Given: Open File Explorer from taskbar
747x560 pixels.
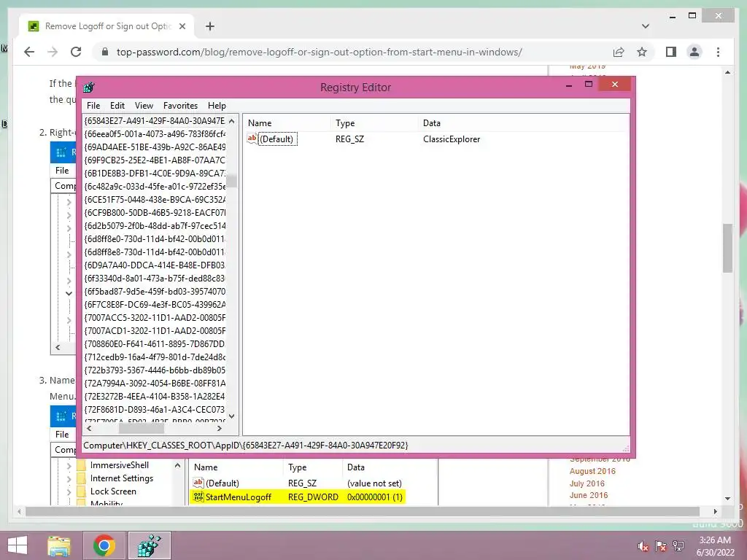Looking at the screenshot, I should (59, 545).
